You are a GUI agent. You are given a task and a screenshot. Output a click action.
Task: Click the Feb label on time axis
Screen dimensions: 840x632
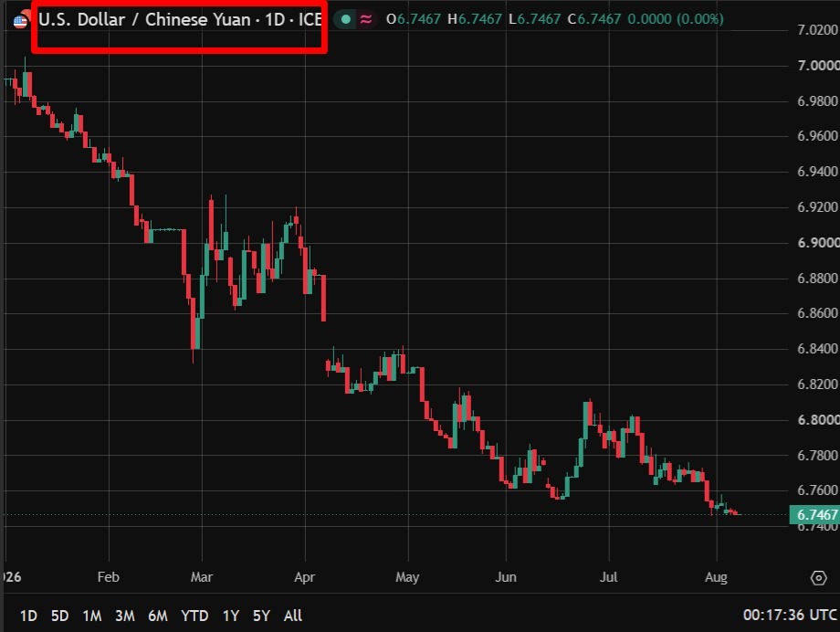click(109, 577)
